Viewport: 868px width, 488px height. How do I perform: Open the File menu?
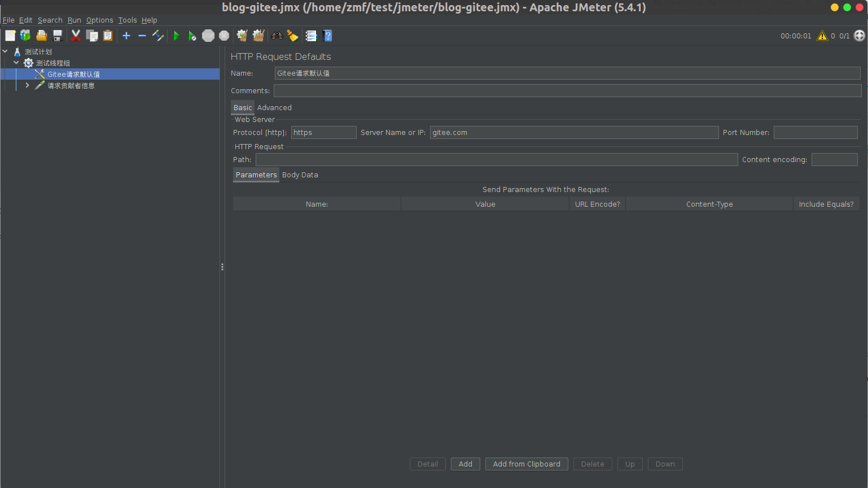[x=8, y=20]
